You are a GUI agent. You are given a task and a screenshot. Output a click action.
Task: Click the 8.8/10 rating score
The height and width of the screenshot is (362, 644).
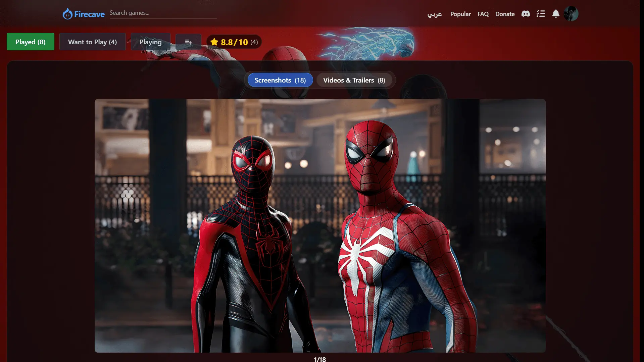click(234, 42)
